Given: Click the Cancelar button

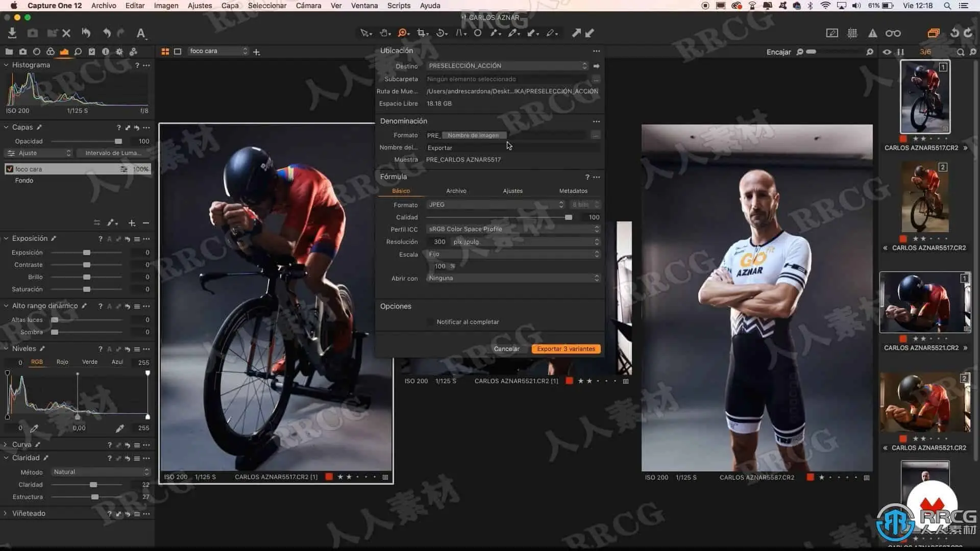Looking at the screenshot, I should [506, 349].
